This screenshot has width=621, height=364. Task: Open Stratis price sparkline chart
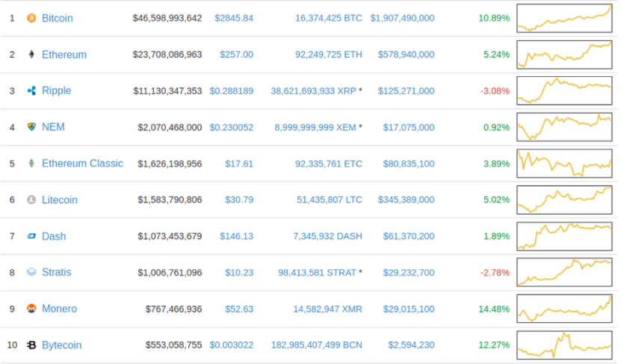[564, 273]
